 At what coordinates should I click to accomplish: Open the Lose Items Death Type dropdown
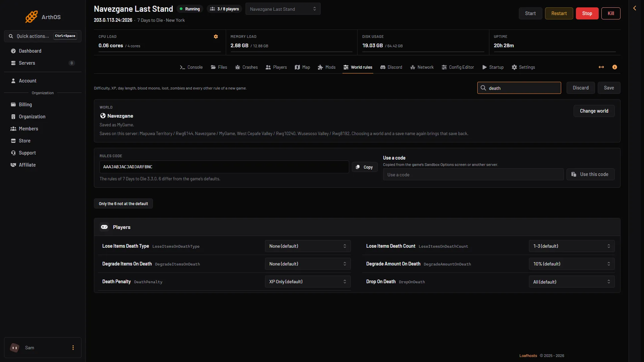pyautogui.click(x=308, y=246)
